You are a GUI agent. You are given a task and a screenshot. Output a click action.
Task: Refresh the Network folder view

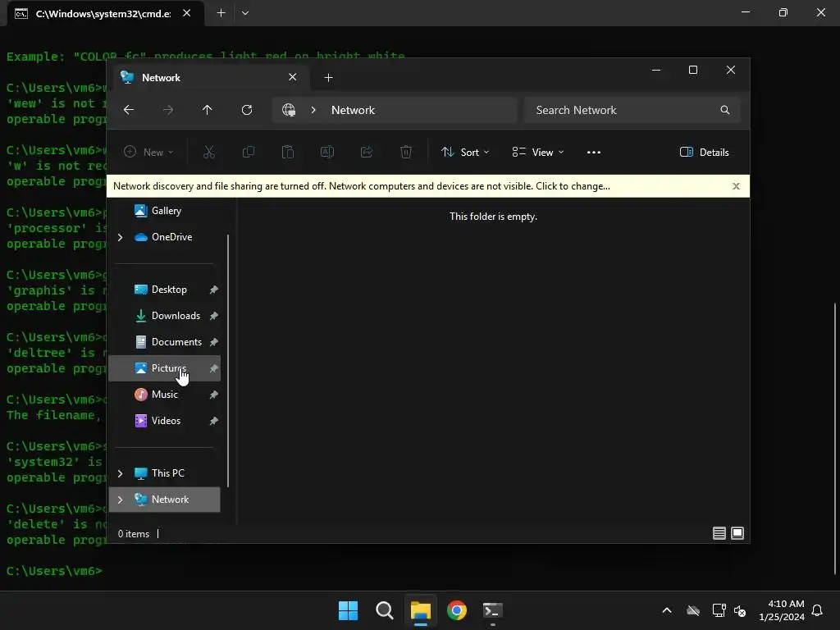[x=247, y=110]
